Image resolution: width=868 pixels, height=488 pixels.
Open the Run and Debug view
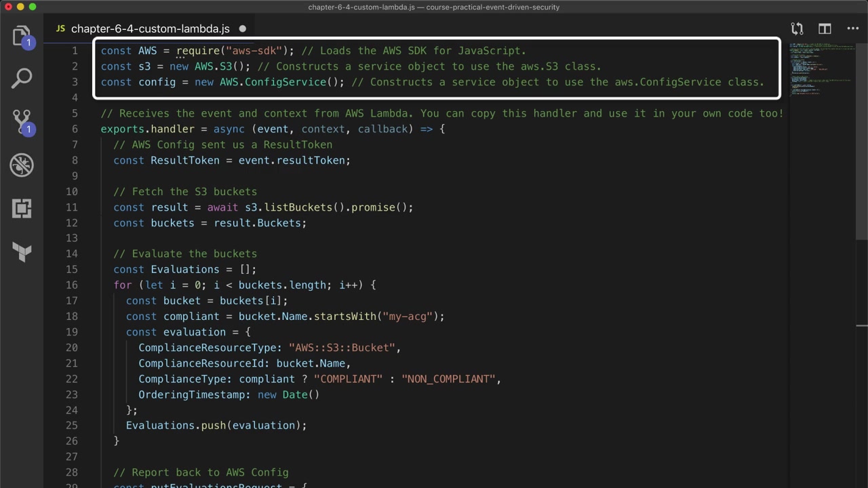coord(22,165)
